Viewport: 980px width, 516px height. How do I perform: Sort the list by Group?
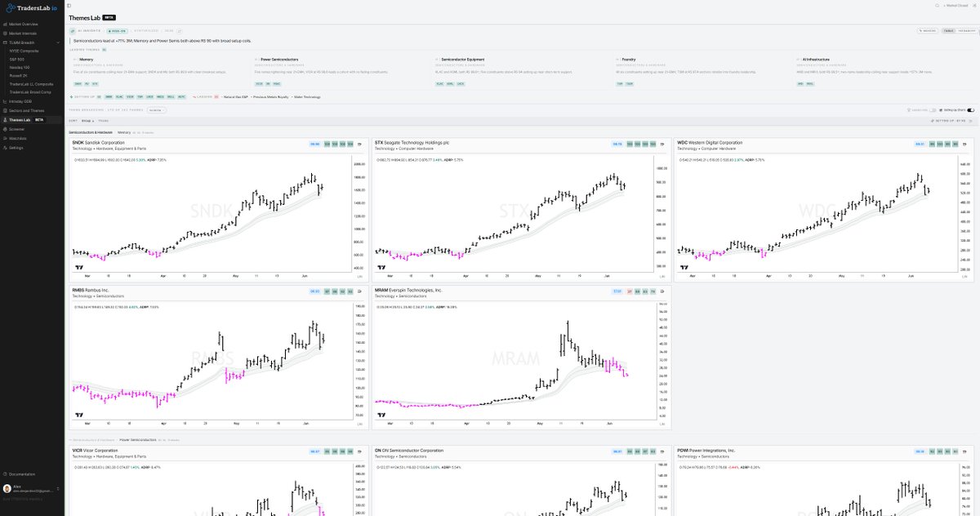click(x=87, y=121)
